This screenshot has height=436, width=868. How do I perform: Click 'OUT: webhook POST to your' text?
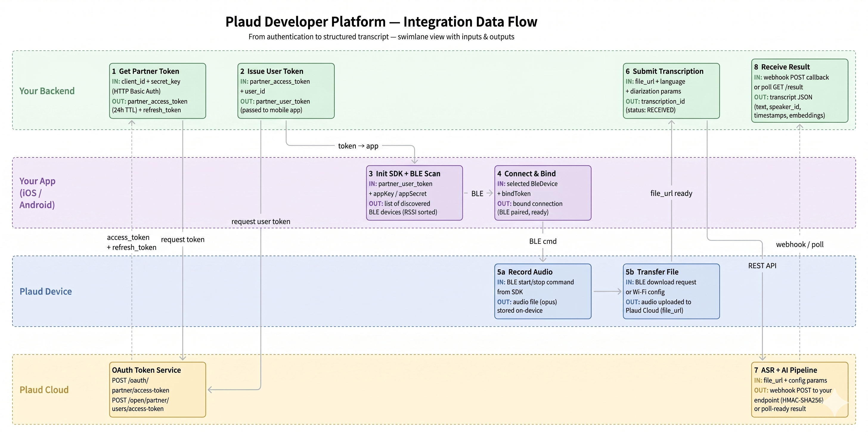click(793, 390)
